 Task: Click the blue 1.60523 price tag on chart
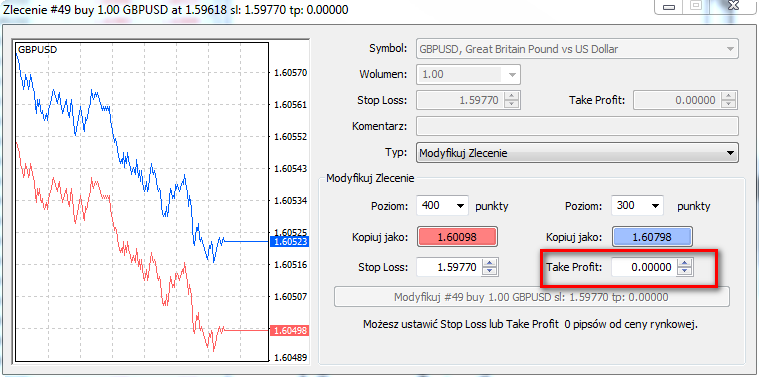click(x=289, y=241)
